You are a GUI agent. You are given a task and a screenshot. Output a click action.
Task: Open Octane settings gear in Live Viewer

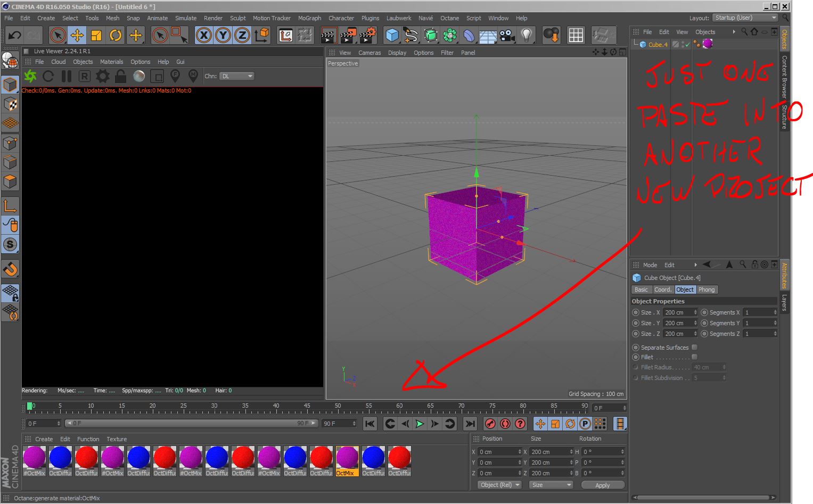pyautogui.click(x=103, y=76)
